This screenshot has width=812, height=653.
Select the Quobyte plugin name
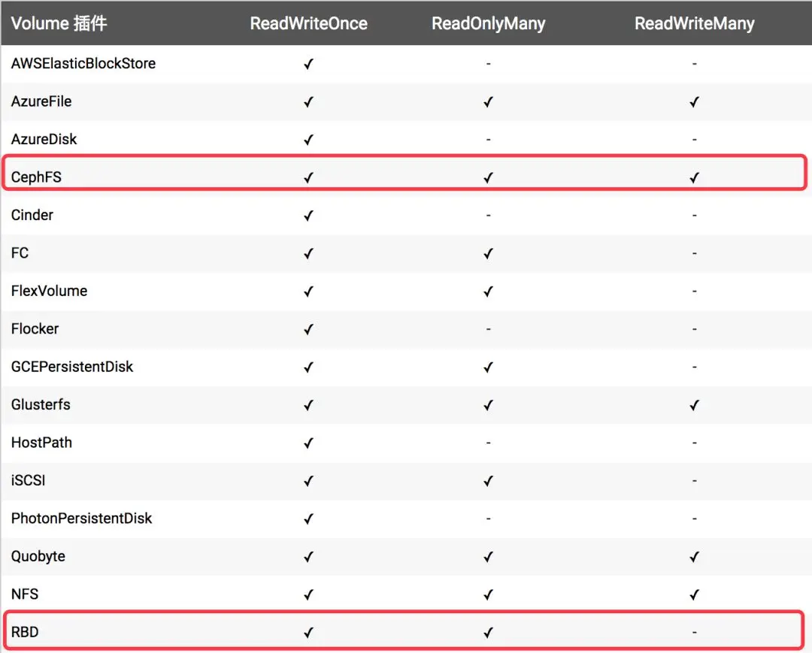38,557
